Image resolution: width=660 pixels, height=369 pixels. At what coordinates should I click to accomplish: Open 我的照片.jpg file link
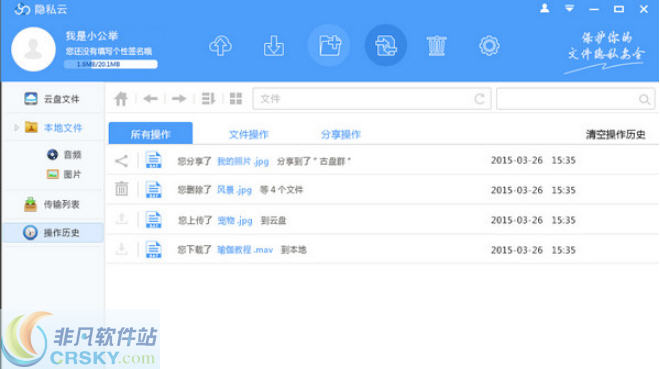point(243,161)
